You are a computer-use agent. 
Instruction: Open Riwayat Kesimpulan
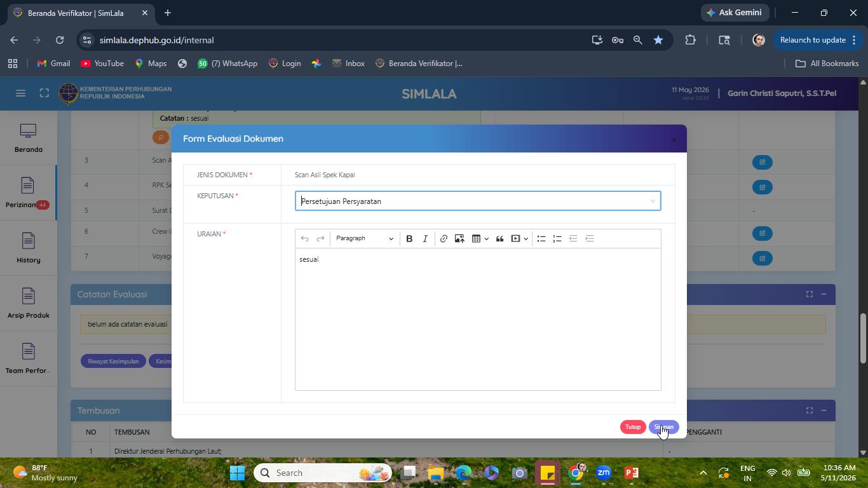113,361
